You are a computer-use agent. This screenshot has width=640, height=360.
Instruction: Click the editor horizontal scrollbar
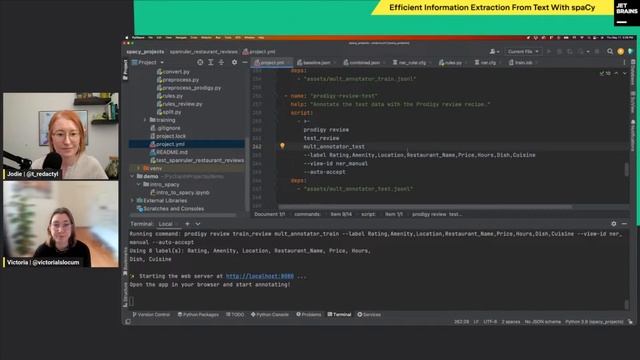point(424,207)
